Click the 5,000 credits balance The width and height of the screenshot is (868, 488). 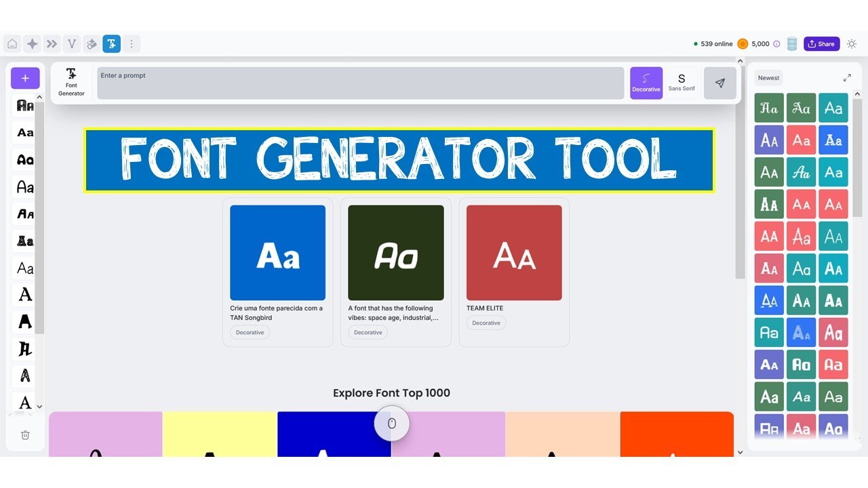pyautogui.click(x=761, y=44)
